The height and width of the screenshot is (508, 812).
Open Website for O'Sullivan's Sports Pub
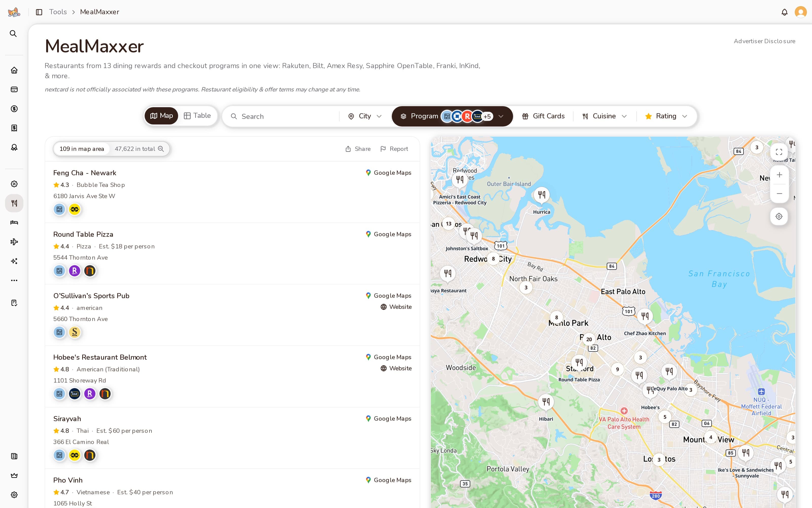tap(396, 307)
